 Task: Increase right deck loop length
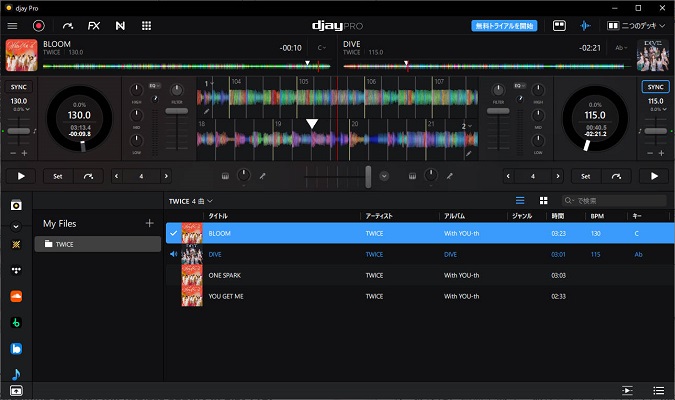(x=557, y=176)
